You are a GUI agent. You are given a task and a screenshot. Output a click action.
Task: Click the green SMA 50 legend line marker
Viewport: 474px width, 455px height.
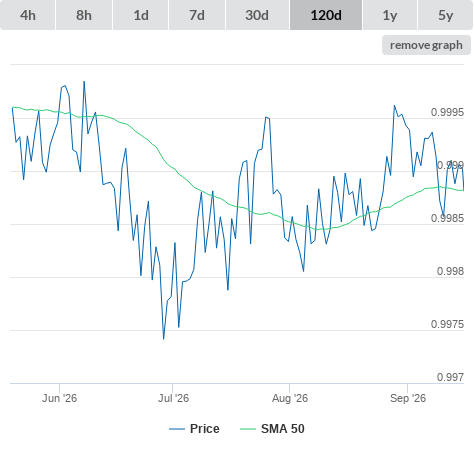click(248, 429)
